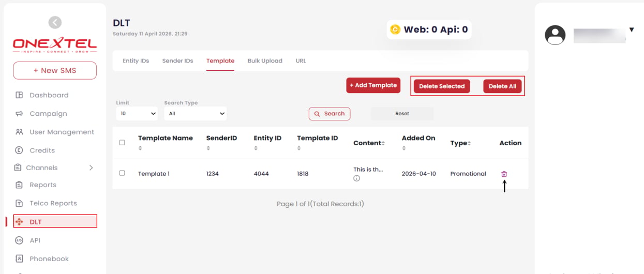This screenshot has width=644, height=274.
Task: Click the Search button
Action: [330, 114]
